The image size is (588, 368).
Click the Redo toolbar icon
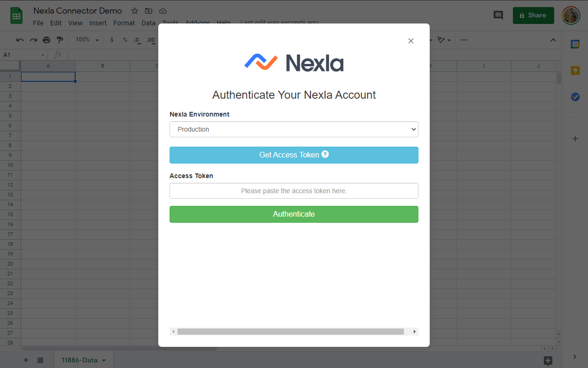click(x=33, y=40)
